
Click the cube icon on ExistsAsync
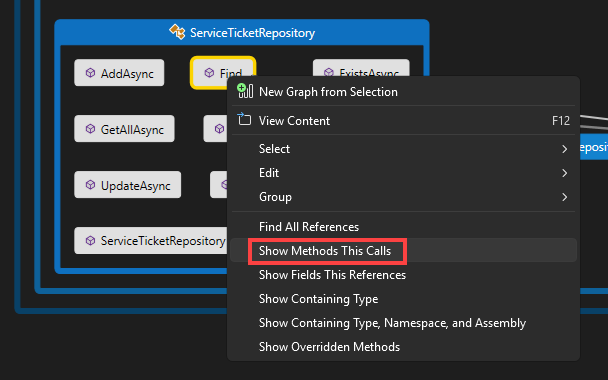pos(329,72)
